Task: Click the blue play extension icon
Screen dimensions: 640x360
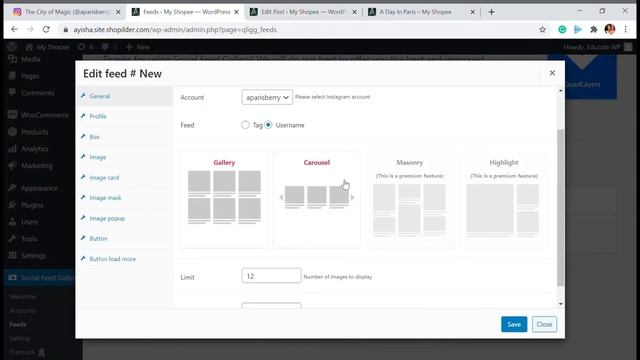Action: (578, 29)
